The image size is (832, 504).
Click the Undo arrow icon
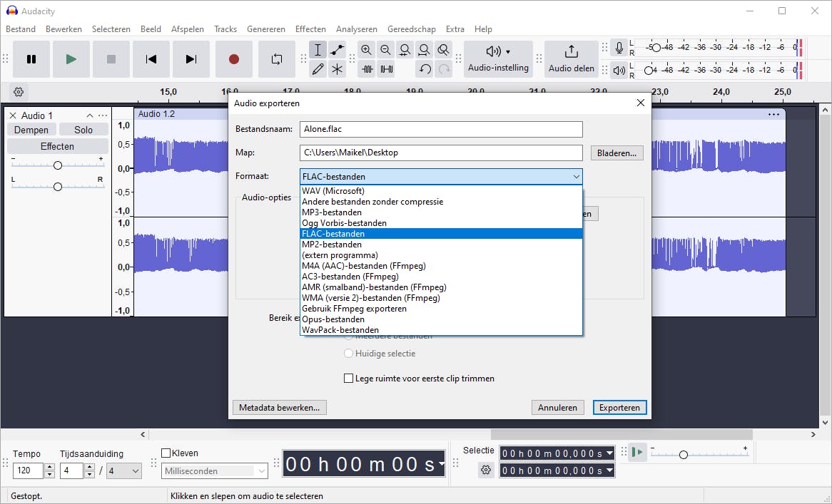425,69
